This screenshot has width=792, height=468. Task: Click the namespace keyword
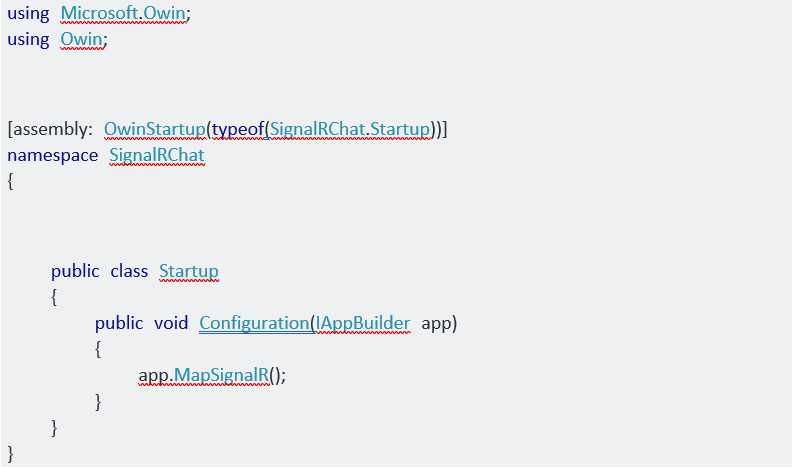tap(52, 156)
